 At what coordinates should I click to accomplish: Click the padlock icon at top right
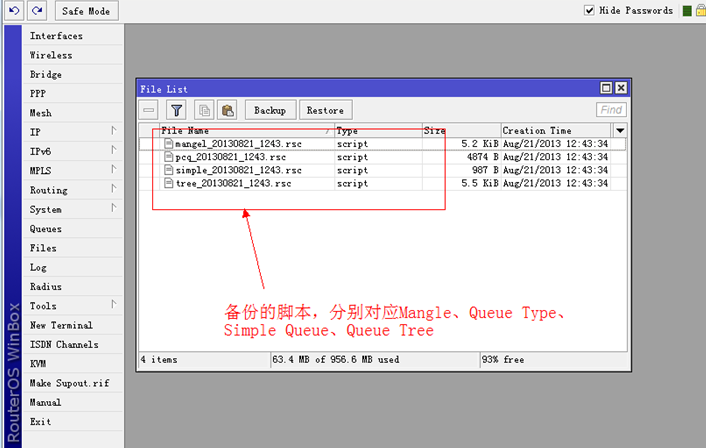click(699, 10)
